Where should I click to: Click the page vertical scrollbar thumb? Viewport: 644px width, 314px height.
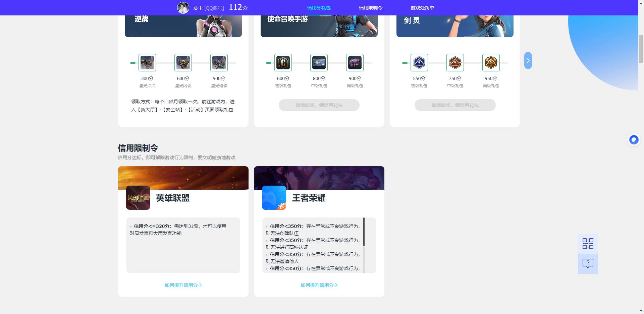[641, 49]
